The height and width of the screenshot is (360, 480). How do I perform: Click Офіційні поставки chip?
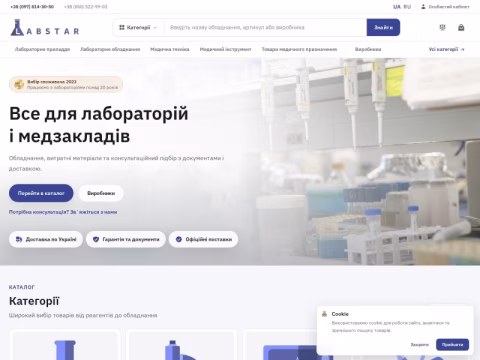(203, 239)
